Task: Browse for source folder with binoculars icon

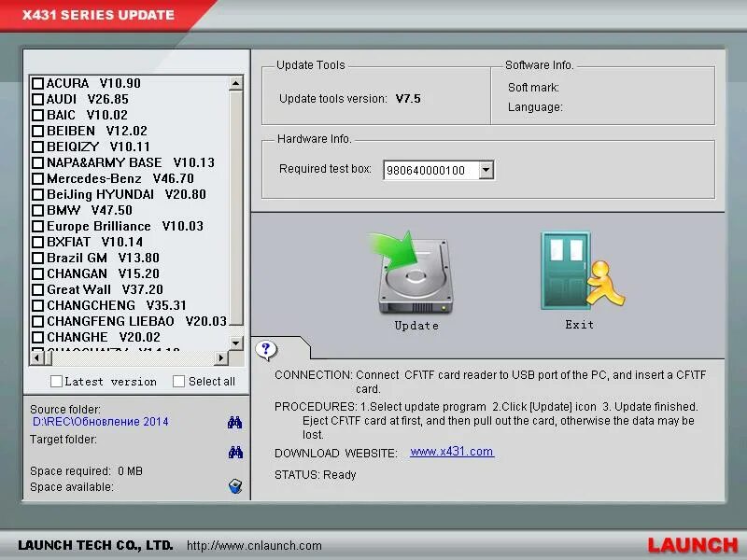Action: click(235, 422)
